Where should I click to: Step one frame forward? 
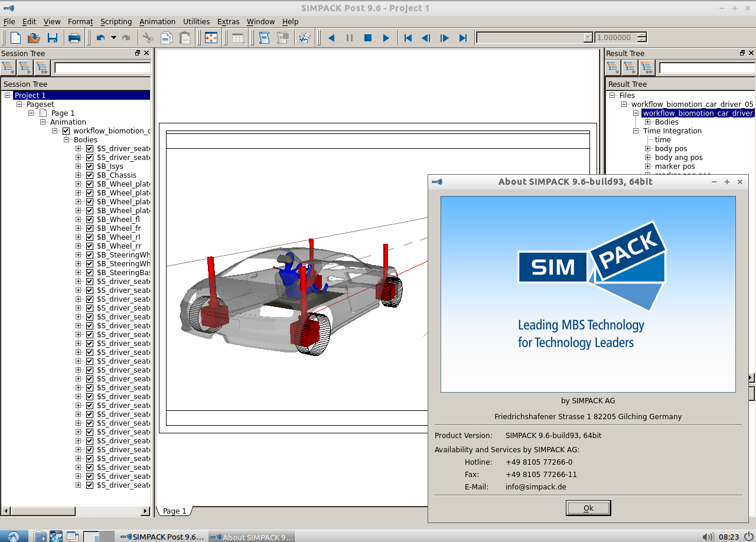[x=445, y=38]
